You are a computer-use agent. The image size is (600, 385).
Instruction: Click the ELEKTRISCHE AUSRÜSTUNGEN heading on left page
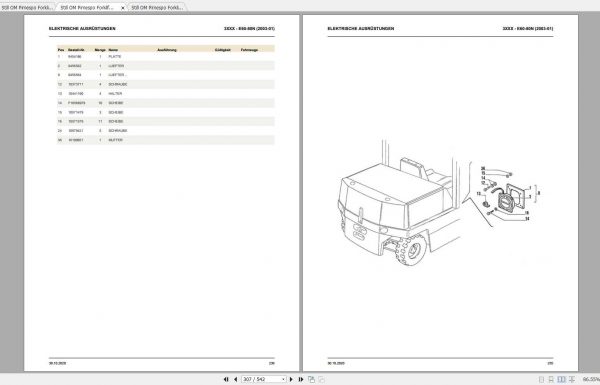coord(82,28)
